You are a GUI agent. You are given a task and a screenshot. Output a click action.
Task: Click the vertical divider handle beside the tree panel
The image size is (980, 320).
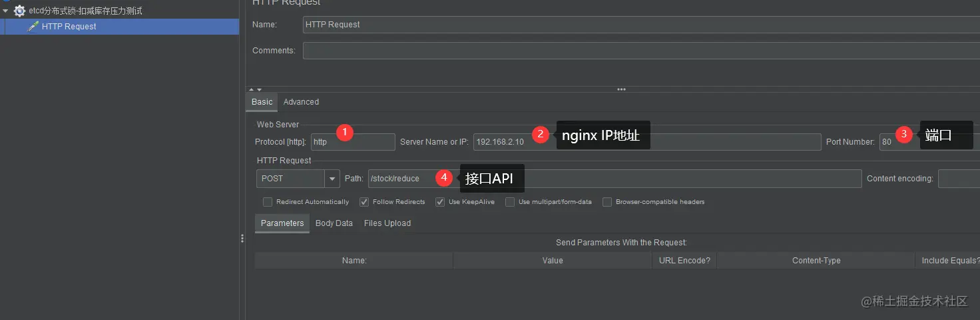pos(242,239)
